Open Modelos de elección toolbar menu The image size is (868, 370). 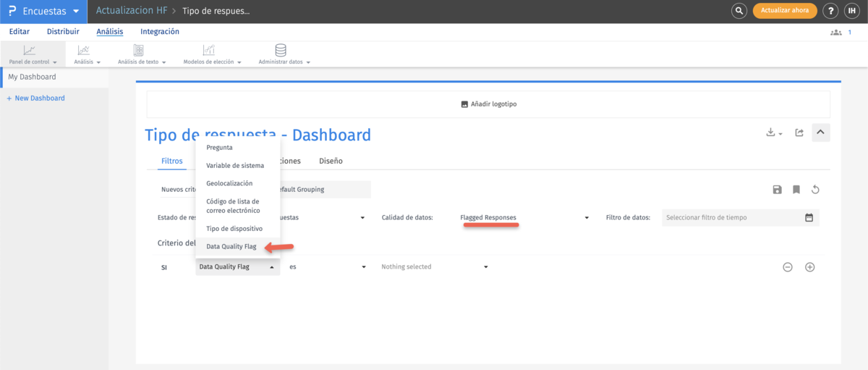tap(212, 54)
